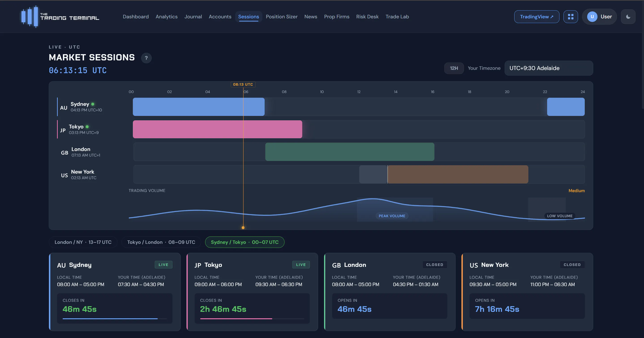Toggle the 12H time format button
Image resolution: width=644 pixels, height=338 pixels.
point(454,68)
